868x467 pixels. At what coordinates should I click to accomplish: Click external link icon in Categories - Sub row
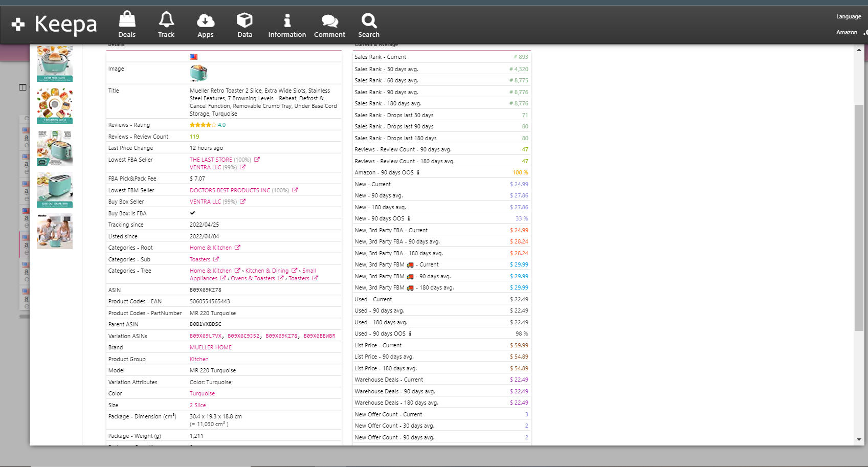point(216,259)
